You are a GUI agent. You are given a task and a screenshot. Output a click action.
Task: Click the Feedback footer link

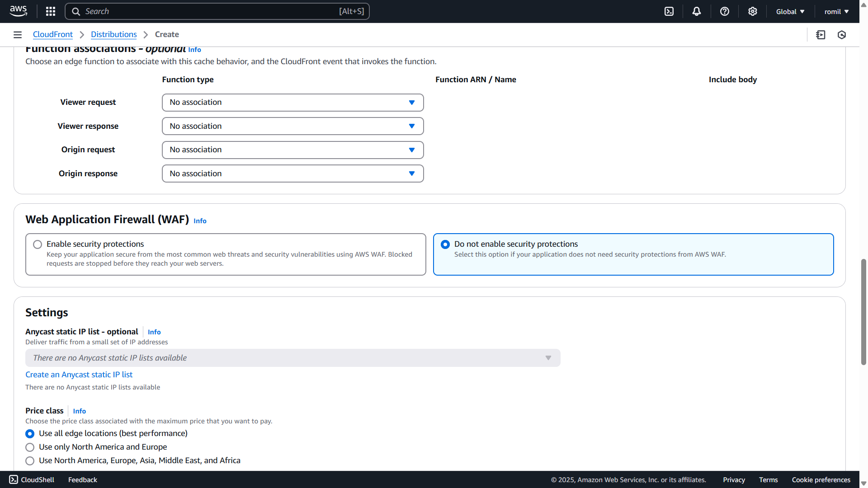82,480
